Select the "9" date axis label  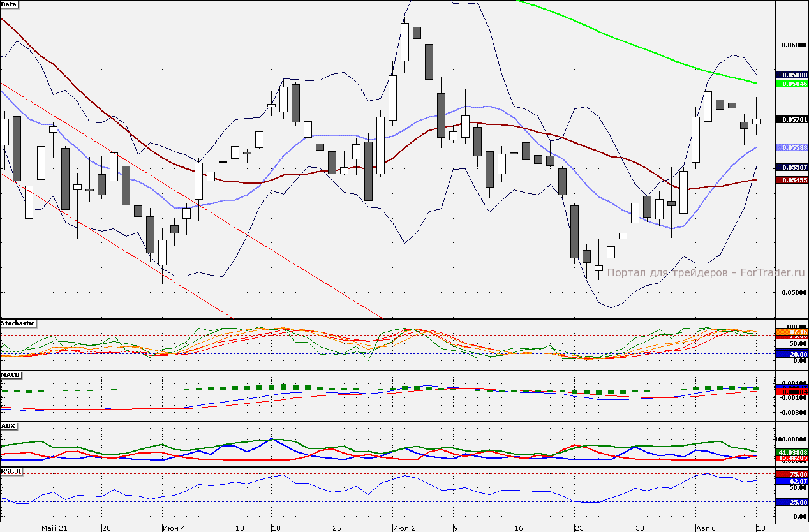(456, 528)
